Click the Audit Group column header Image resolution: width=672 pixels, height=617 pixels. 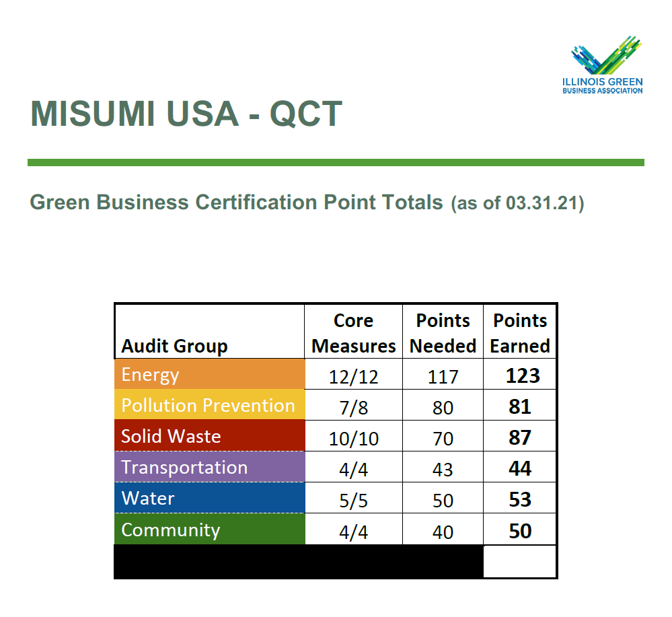pos(210,332)
